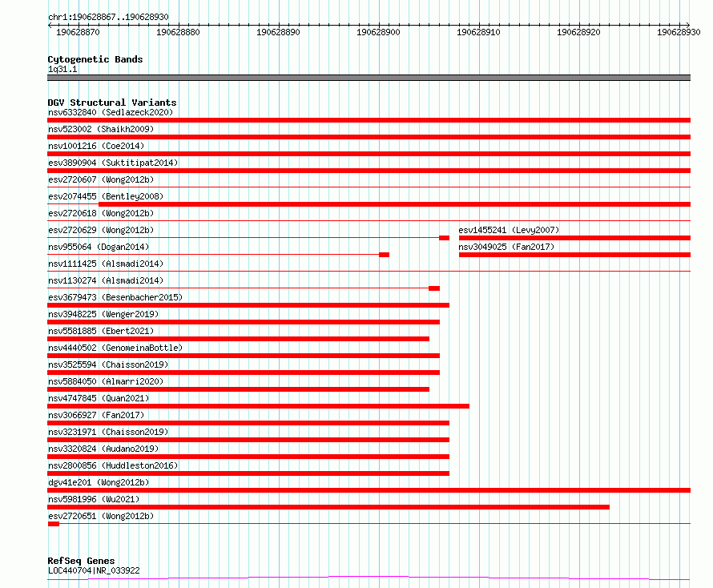The image size is (713, 588).
Task: Click the esv3679473 (Besenbacher2015) label
Action: tap(115, 297)
